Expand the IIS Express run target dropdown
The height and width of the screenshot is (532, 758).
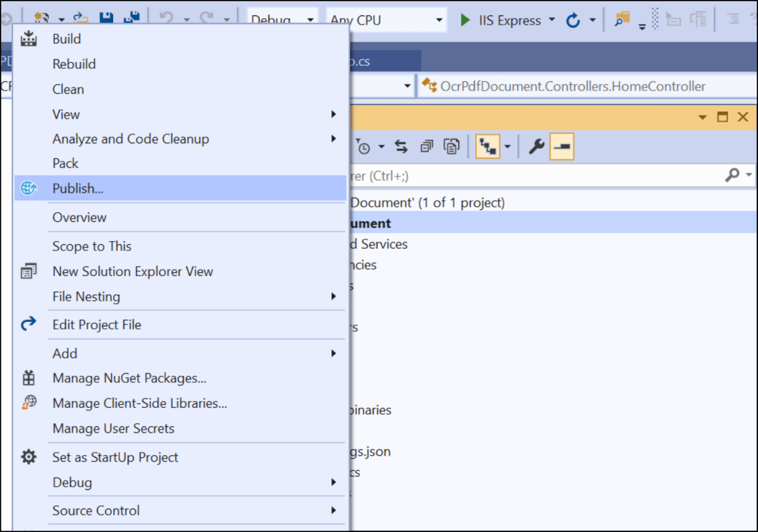[552, 20]
